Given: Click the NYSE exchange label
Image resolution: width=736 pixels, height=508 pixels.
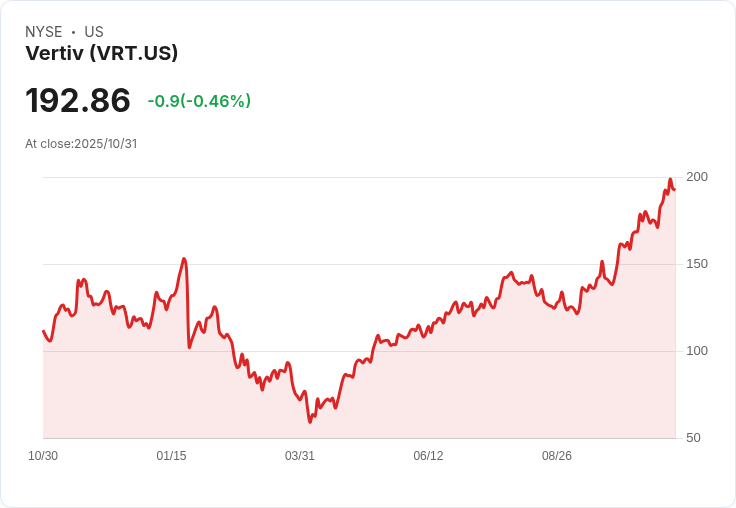Looking at the screenshot, I should pyautogui.click(x=44, y=32).
